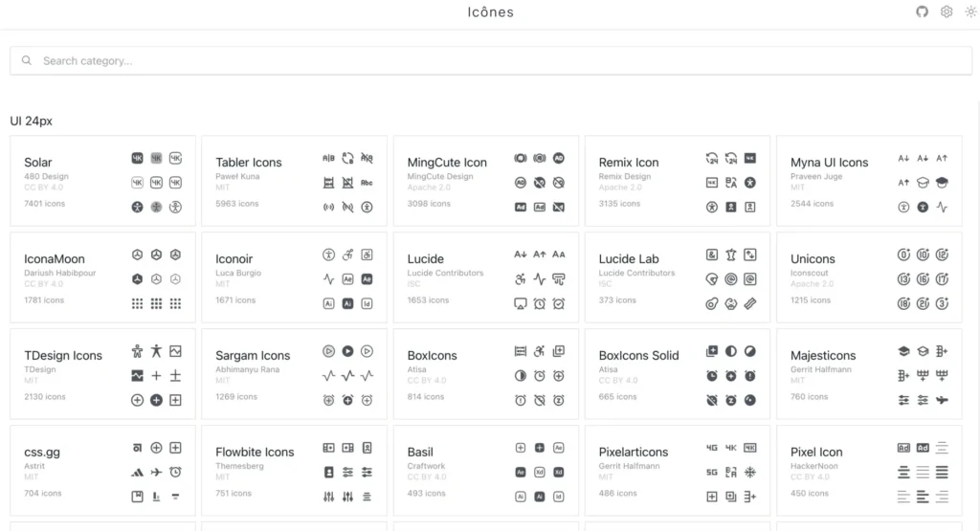Click the "Abc" preview icon in Tabler Icons
Screen dimensions: 980x531
click(367, 183)
